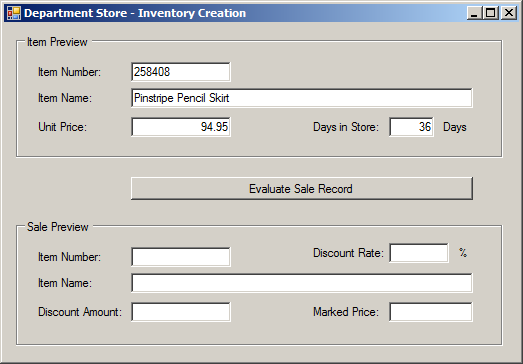The image size is (523, 364).
Task: Click the Unit Price label
Action: (62, 127)
